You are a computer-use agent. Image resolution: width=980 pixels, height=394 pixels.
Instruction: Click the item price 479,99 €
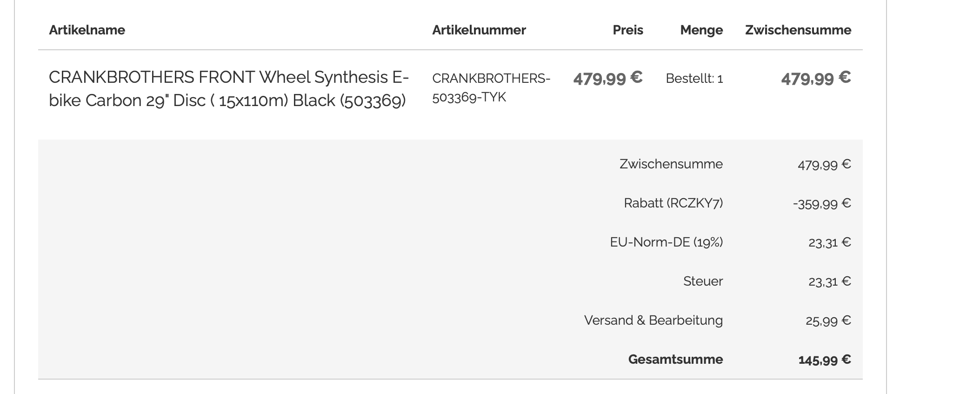607,78
